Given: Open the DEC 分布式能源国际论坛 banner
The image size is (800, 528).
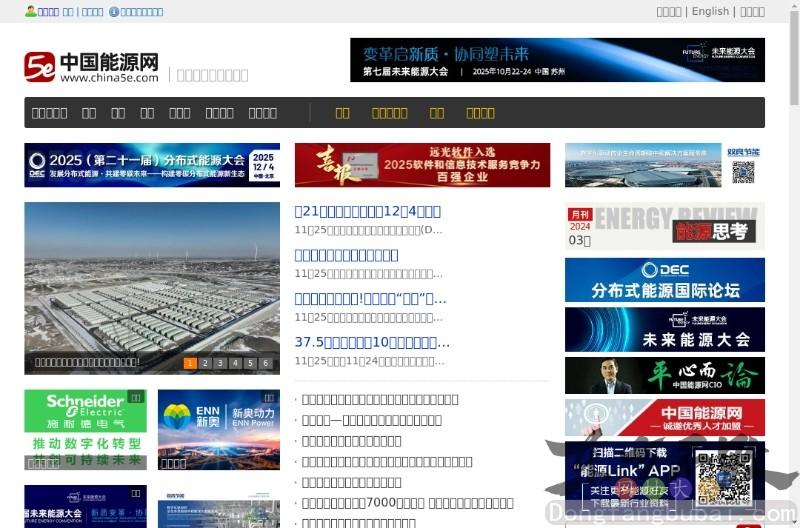Looking at the screenshot, I should 665,280.
